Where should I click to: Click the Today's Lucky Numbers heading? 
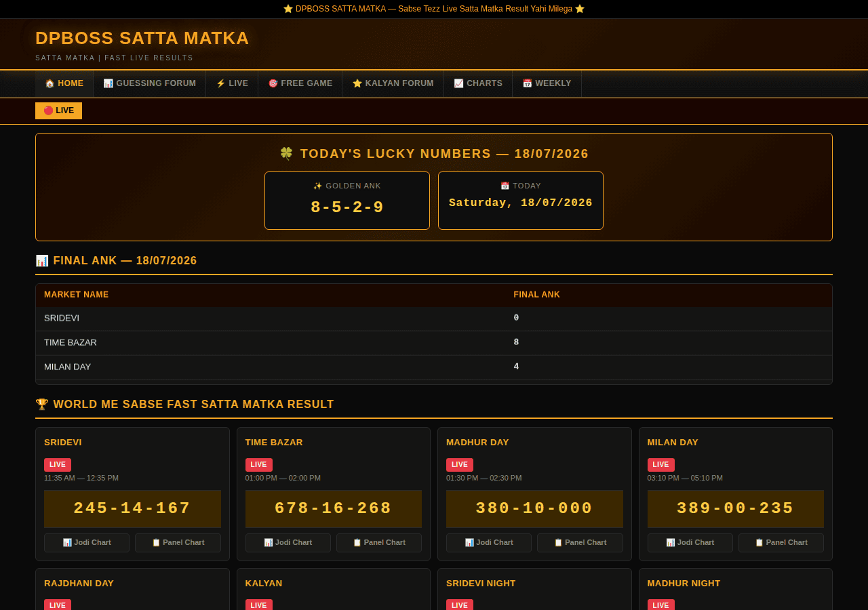click(434, 154)
